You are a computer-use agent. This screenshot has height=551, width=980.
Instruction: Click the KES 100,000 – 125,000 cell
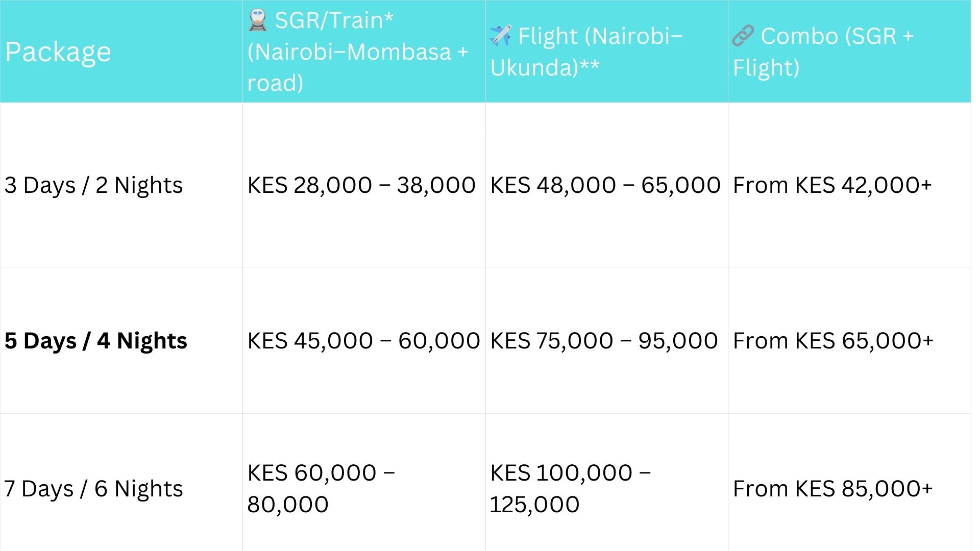tap(570, 488)
